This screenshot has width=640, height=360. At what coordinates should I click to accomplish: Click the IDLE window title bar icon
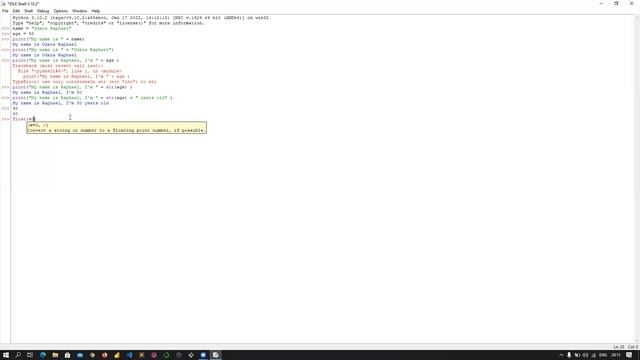[x=3, y=4]
